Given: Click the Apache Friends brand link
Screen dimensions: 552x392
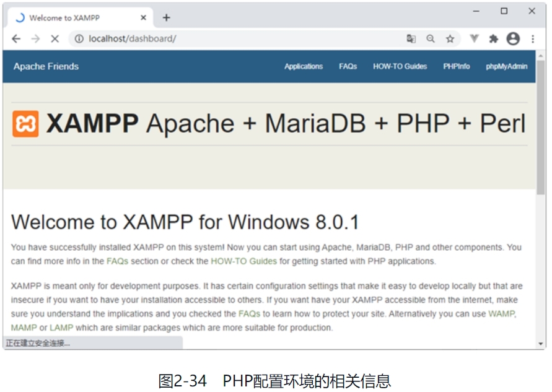Looking at the screenshot, I should pos(46,66).
